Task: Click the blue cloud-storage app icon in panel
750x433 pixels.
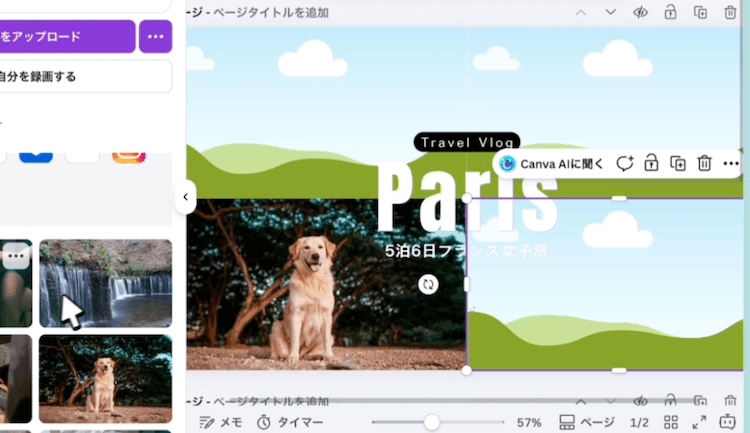Action: 36,157
